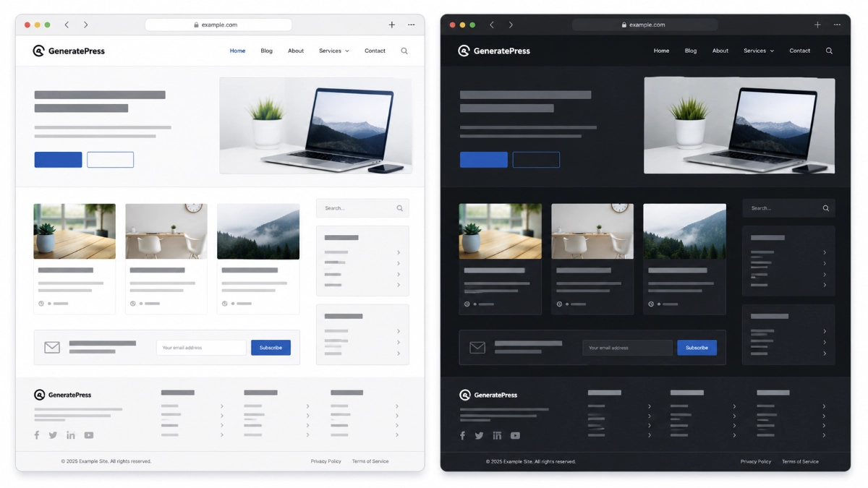This screenshot has height=488, width=868.
Task: Select Home in the dark window menu
Action: 661,51
